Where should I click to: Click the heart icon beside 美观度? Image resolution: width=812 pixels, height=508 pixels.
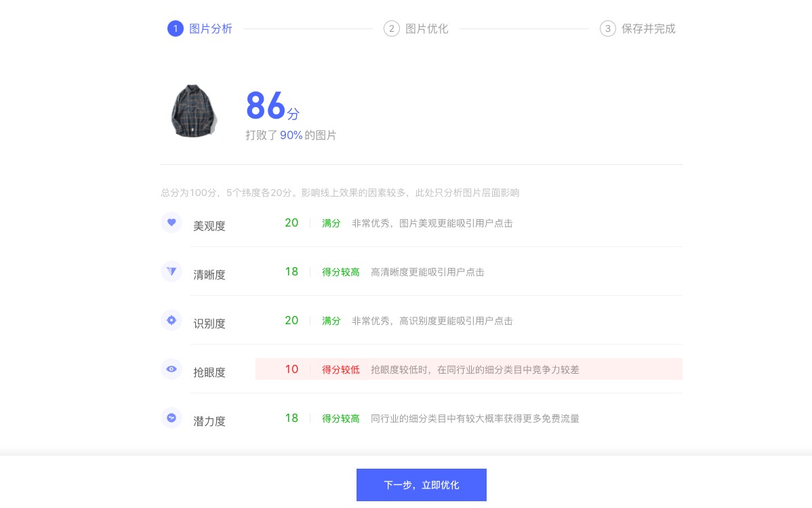pyautogui.click(x=171, y=222)
